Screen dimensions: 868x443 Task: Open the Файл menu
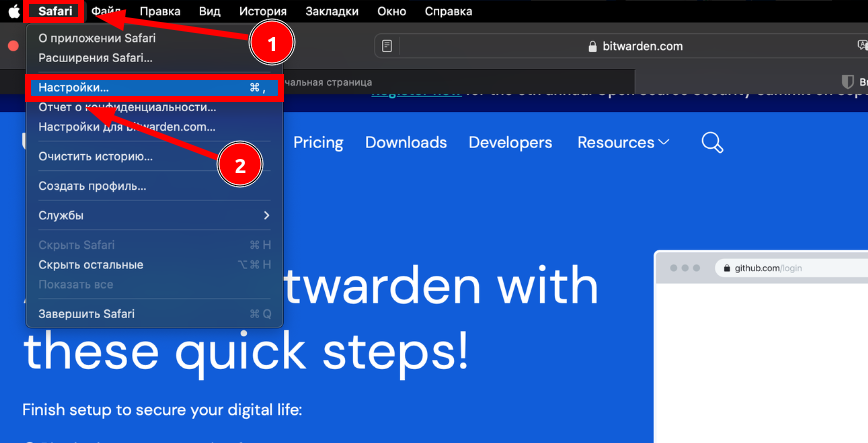point(107,11)
